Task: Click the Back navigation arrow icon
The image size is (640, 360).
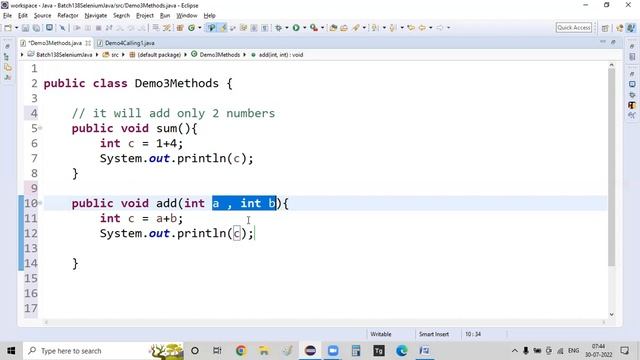Action: point(422,28)
